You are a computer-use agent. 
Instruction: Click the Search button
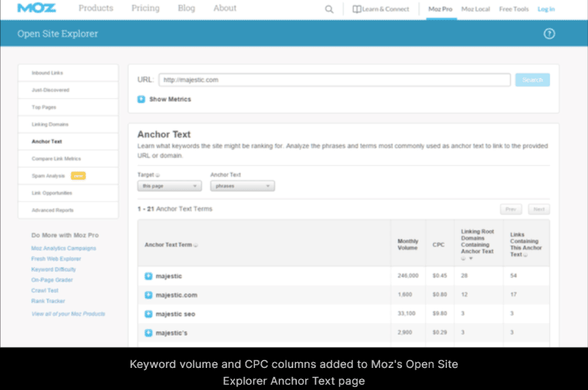coord(532,80)
